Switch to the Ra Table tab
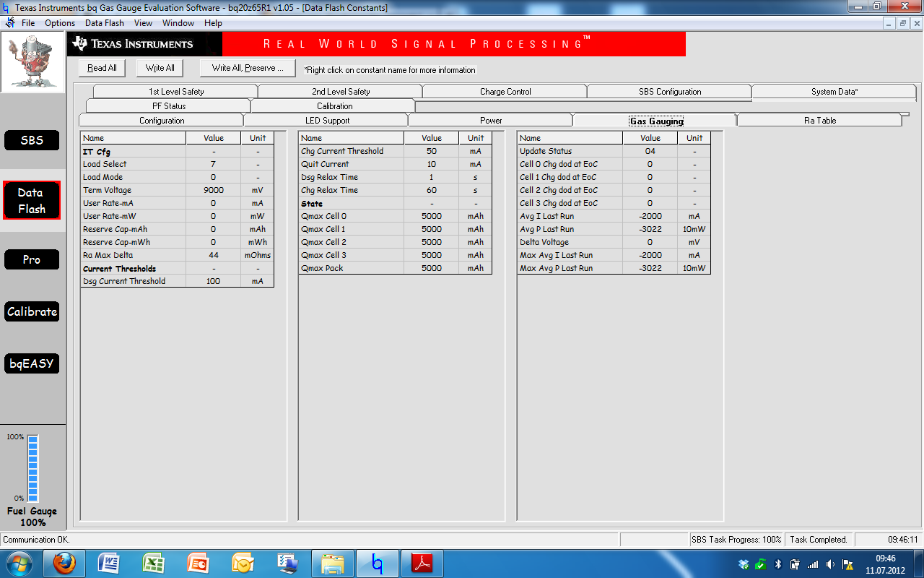Viewport: 924px width, 578px height. [x=820, y=121]
